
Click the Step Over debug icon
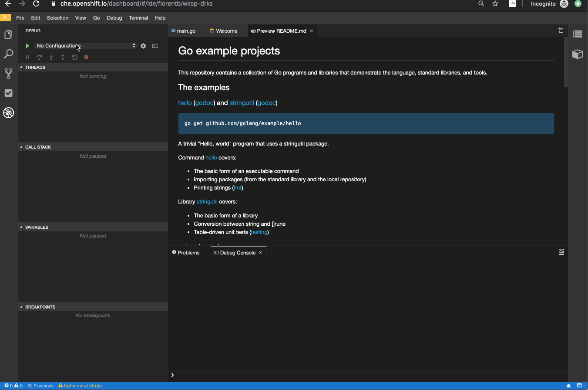tap(39, 57)
